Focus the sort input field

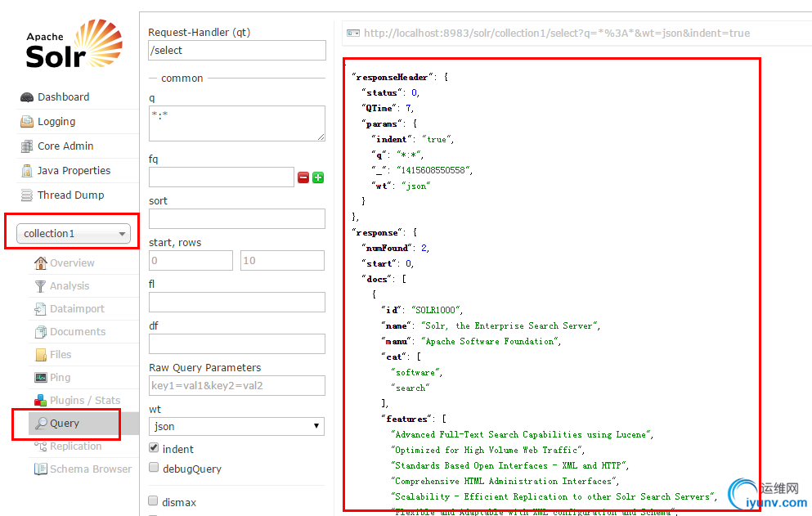pyautogui.click(x=237, y=218)
